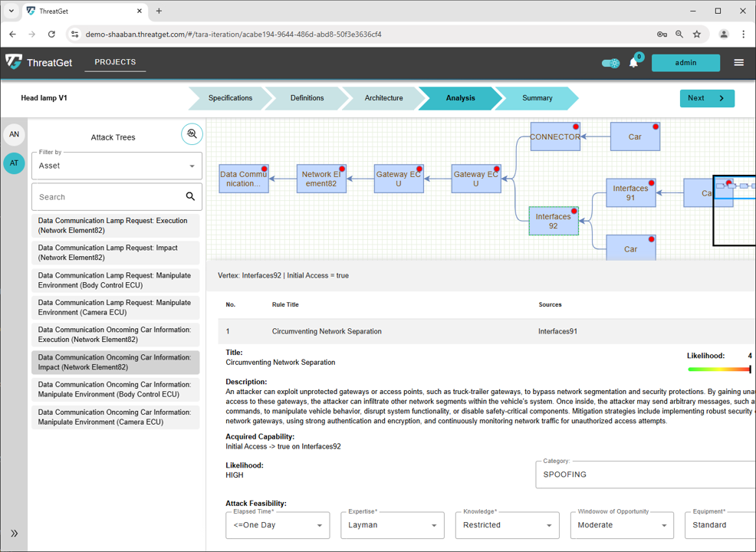Click the attack tree search icon beside Attack Trees
The width and height of the screenshot is (756, 552).
click(192, 133)
